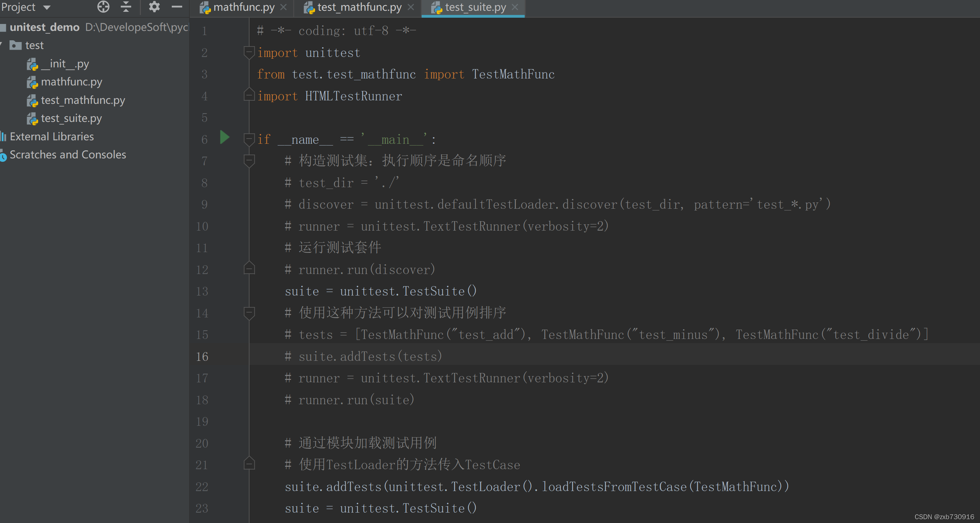Click the test folder icon
The height and width of the screenshot is (523, 980).
tap(16, 45)
